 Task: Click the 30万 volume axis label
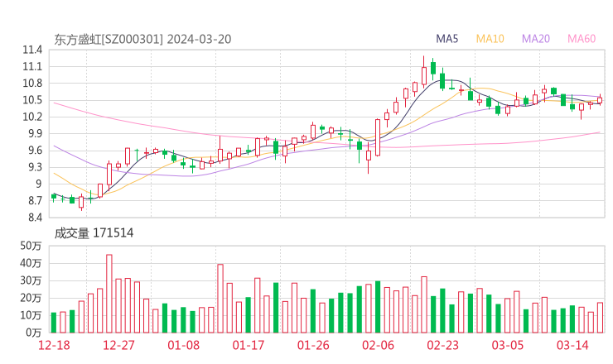(31, 280)
